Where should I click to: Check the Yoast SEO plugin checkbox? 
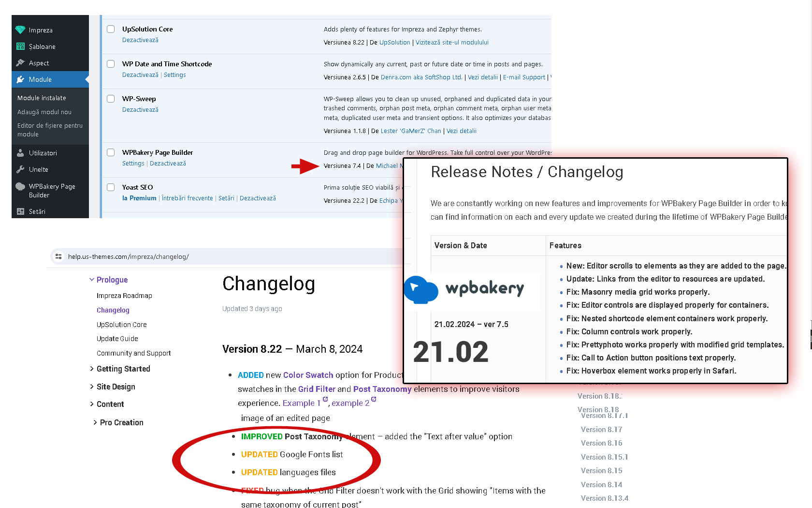click(111, 187)
